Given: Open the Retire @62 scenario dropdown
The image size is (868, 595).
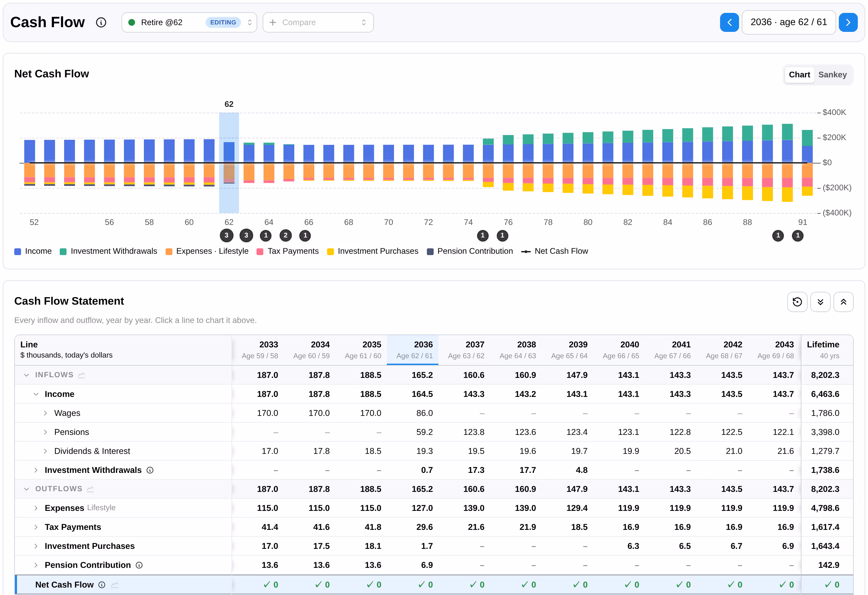Looking at the screenshot, I should (189, 22).
